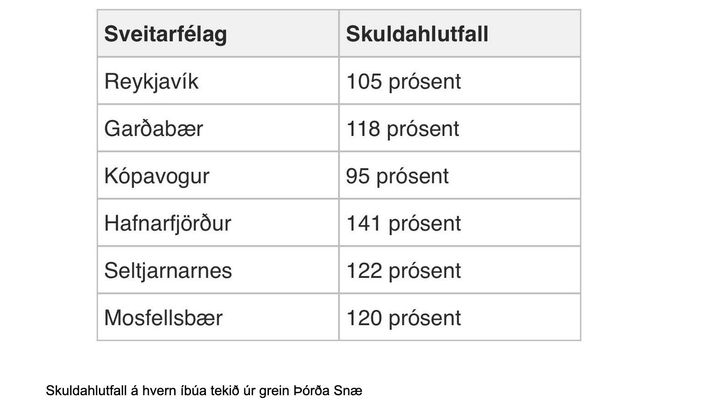713x405 pixels.
Task: Click the word íbúa in the caption
Action: coord(189,388)
